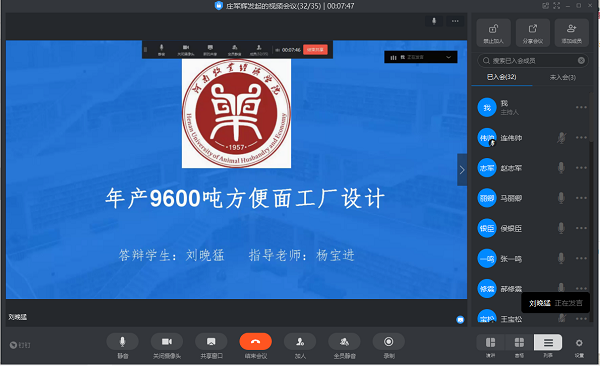Toggle microphone for participant 赵志军
The image size is (600, 366).
tap(561, 168)
